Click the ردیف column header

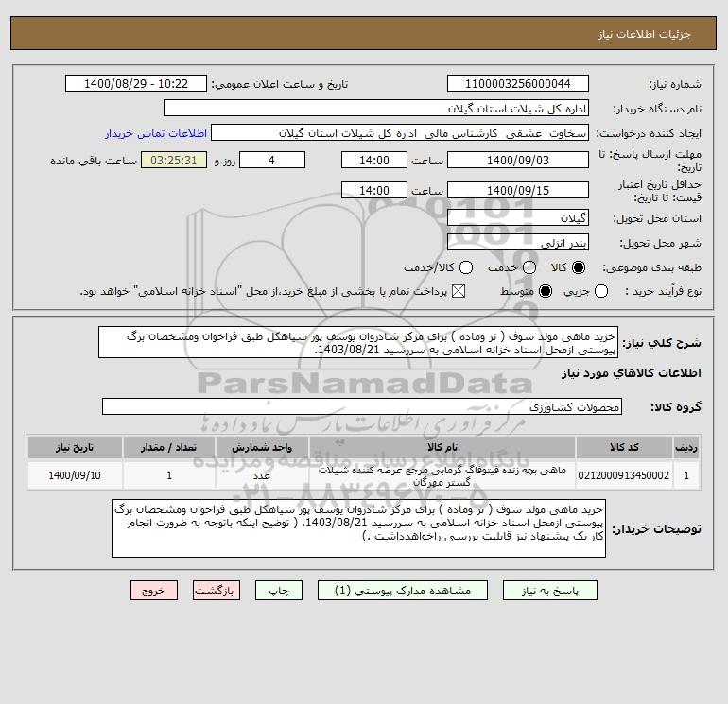pos(686,447)
